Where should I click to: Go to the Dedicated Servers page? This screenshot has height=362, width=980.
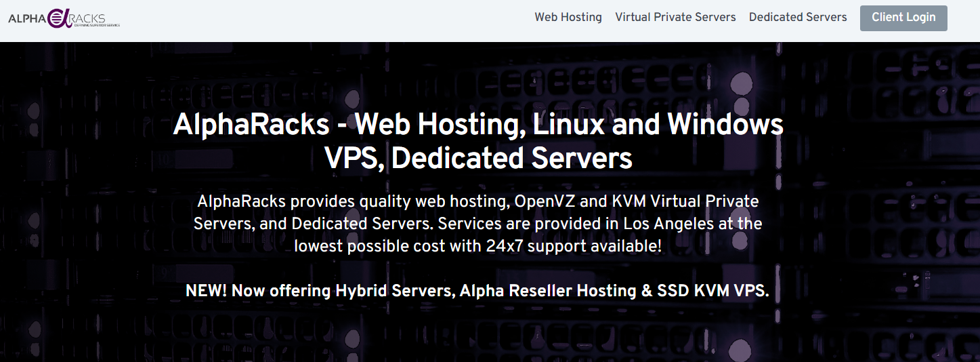click(798, 18)
